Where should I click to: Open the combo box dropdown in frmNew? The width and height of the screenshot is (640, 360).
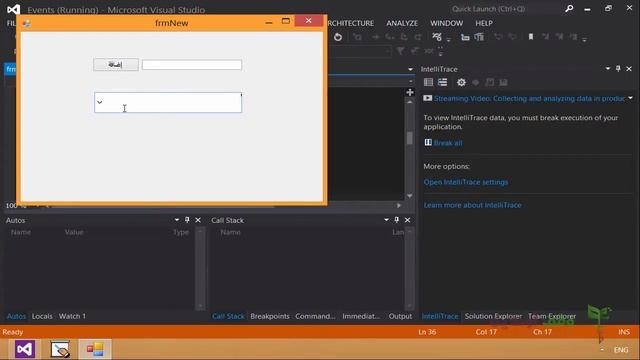[100, 102]
